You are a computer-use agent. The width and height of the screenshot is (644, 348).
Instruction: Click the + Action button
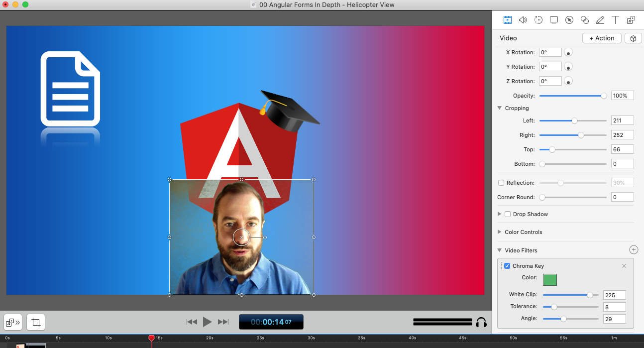pyautogui.click(x=602, y=38)
